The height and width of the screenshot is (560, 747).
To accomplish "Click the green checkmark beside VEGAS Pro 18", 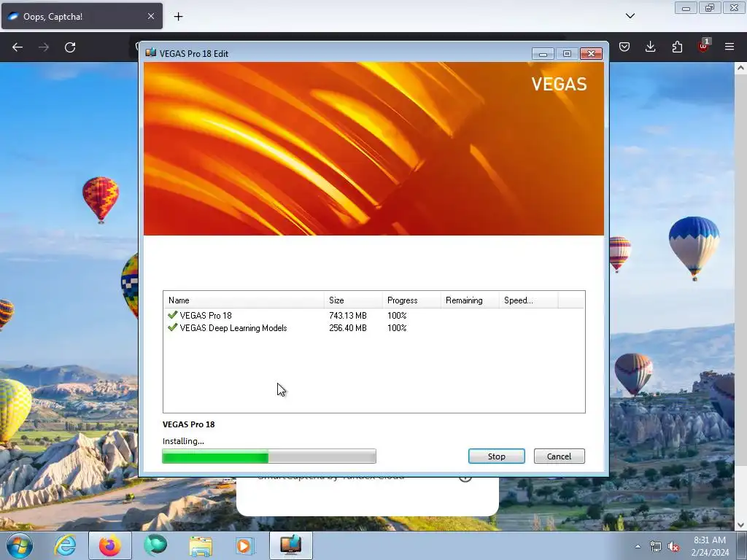I will coord(172,315).
